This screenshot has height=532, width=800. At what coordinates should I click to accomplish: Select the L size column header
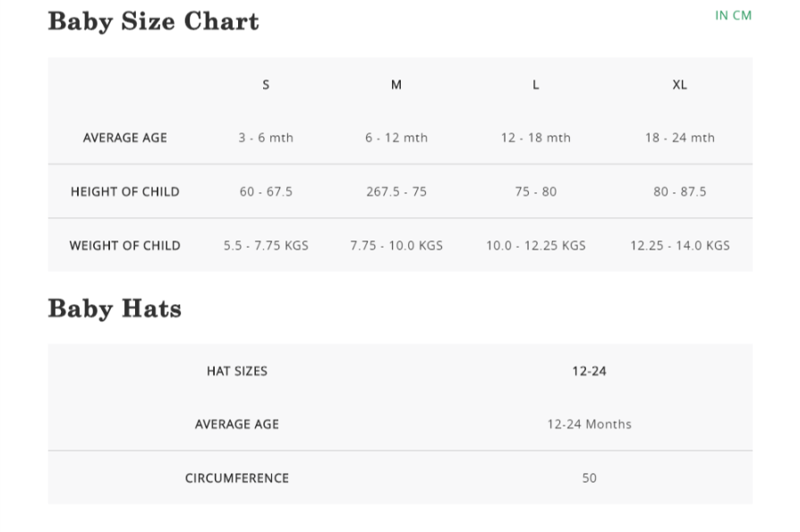coord(536,84)
